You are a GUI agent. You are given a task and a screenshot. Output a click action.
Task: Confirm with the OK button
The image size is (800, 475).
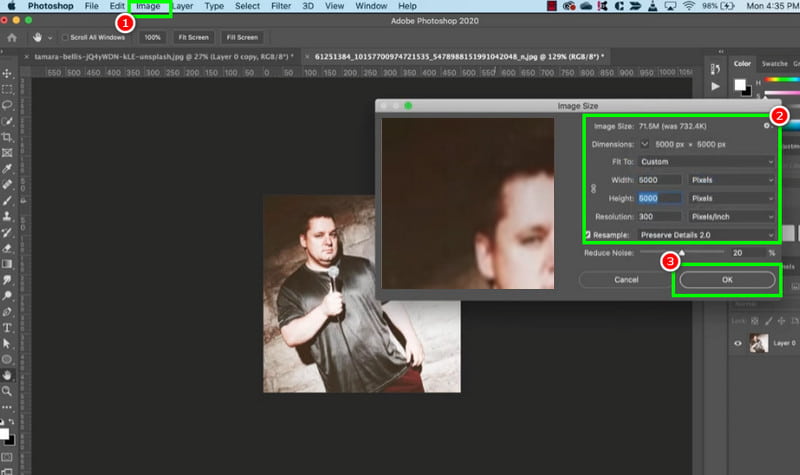click(x=727, y=280)
